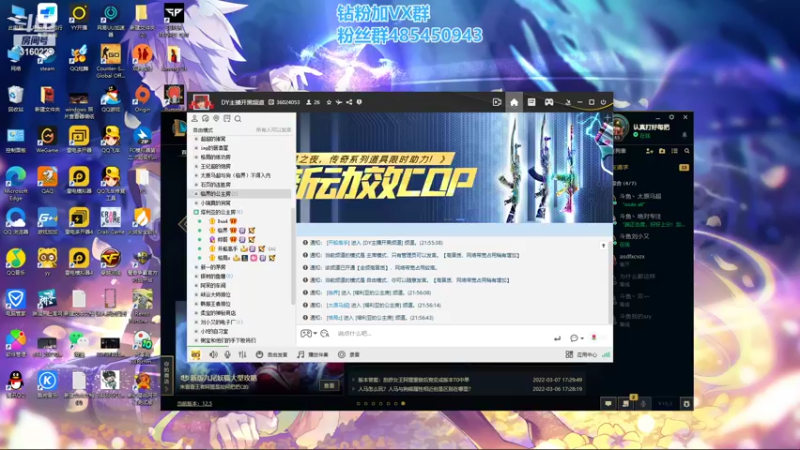Image resolution: width=800 pixels, height=450 pixels.
Task: Click the promotional weapon banner image
Action: tap(454, 168)
